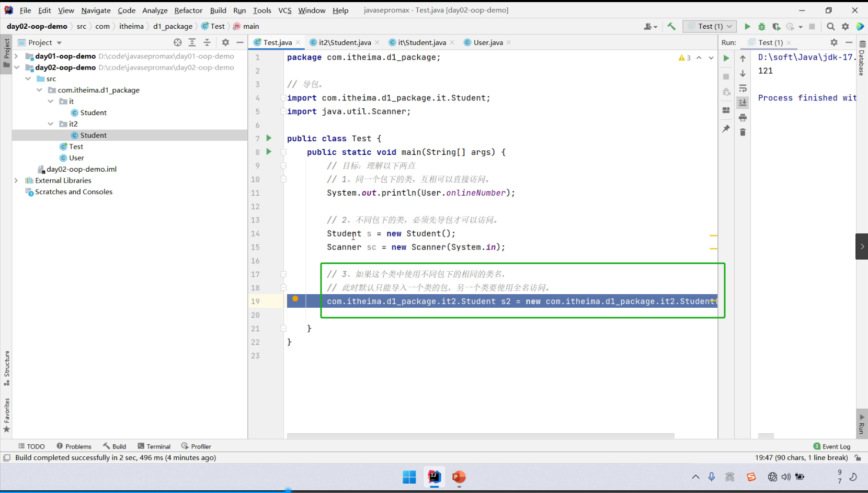Collapse the 'it2' package node
The width and height of the screenshot is (868, 493).
(x=51, y=124)
